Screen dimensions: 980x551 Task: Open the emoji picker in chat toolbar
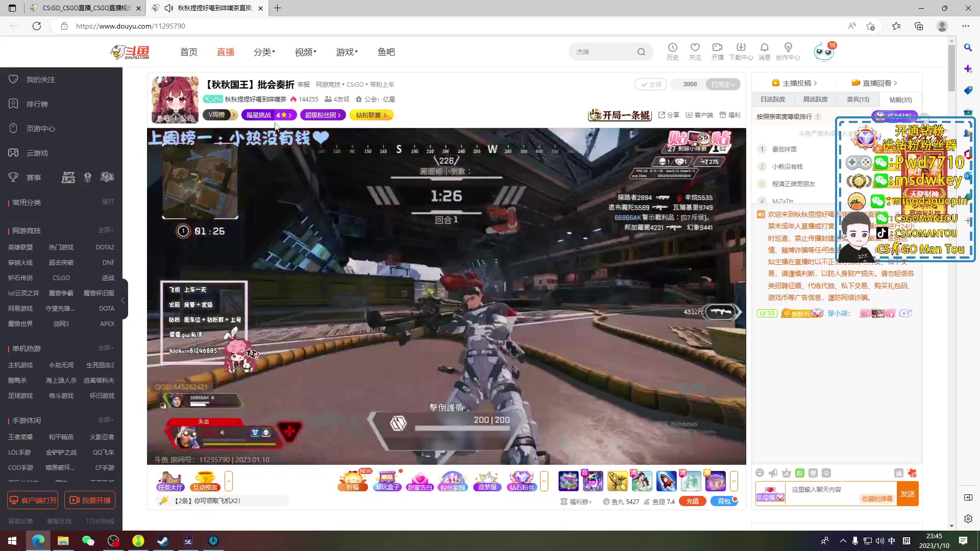click(x=760, y=473)
